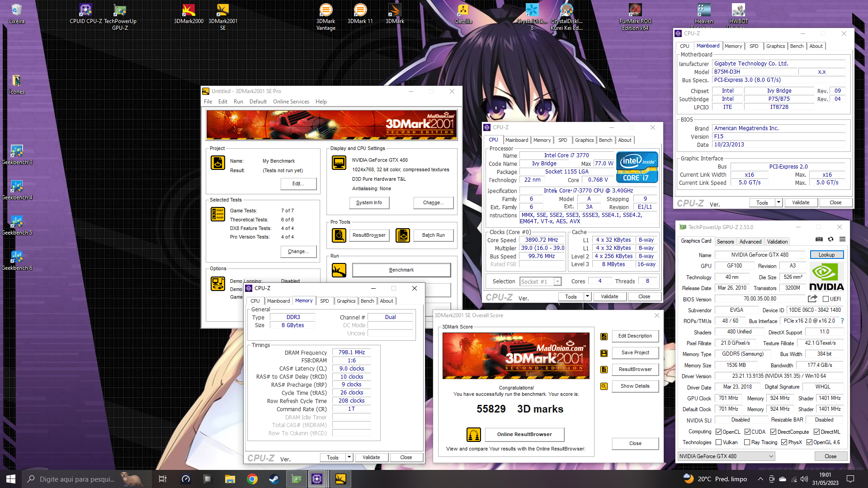Open the Run menu in 3DMark2001
This screenshot has height=488, width=868.
tap(238, 102)
